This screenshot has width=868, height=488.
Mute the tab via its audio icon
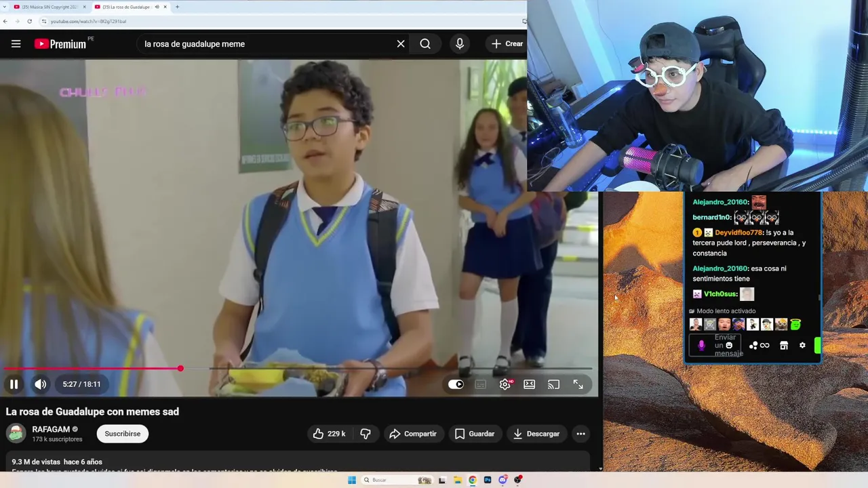[x=157, y=7]
